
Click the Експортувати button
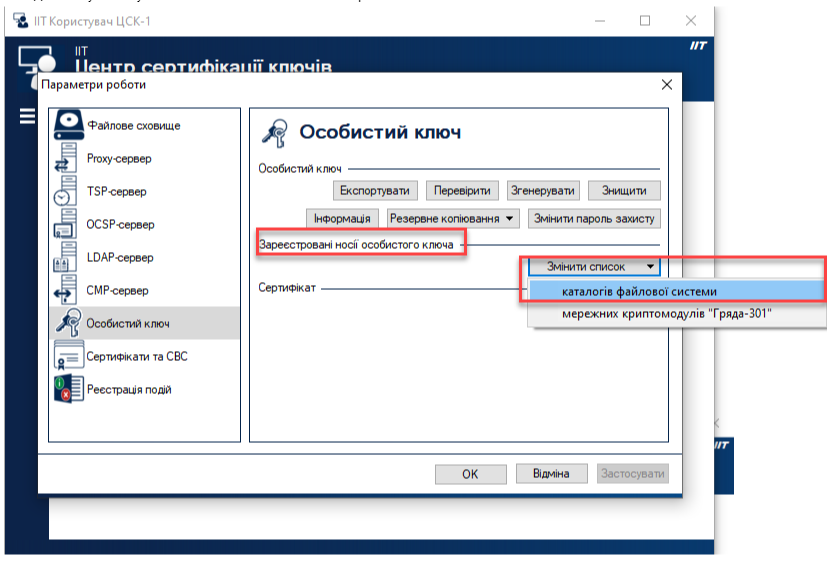click(375, 190)
